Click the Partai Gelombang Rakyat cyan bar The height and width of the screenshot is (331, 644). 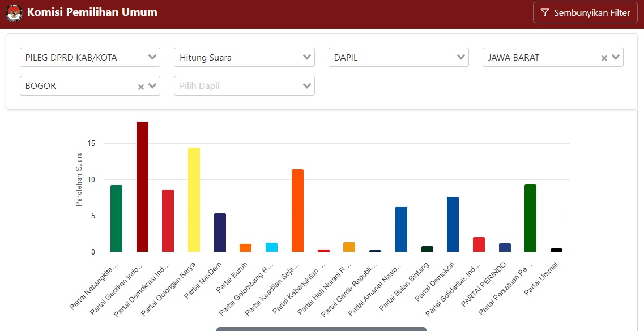tap(271, 247)
